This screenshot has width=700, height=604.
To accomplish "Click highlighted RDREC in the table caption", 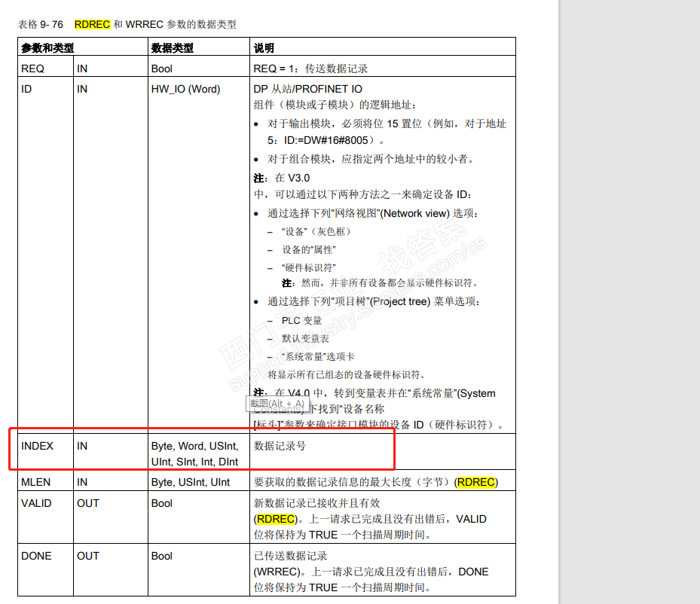I will (92, 25).
